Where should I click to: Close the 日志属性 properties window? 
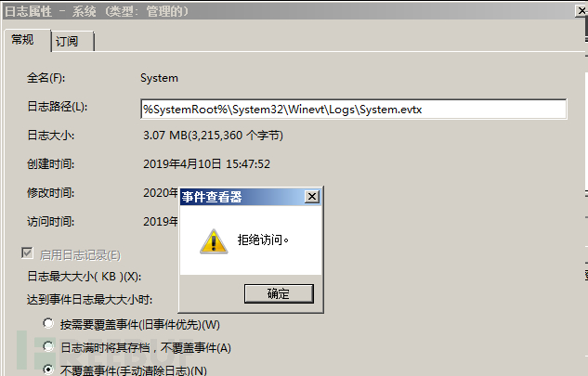(x=581, y=10)
